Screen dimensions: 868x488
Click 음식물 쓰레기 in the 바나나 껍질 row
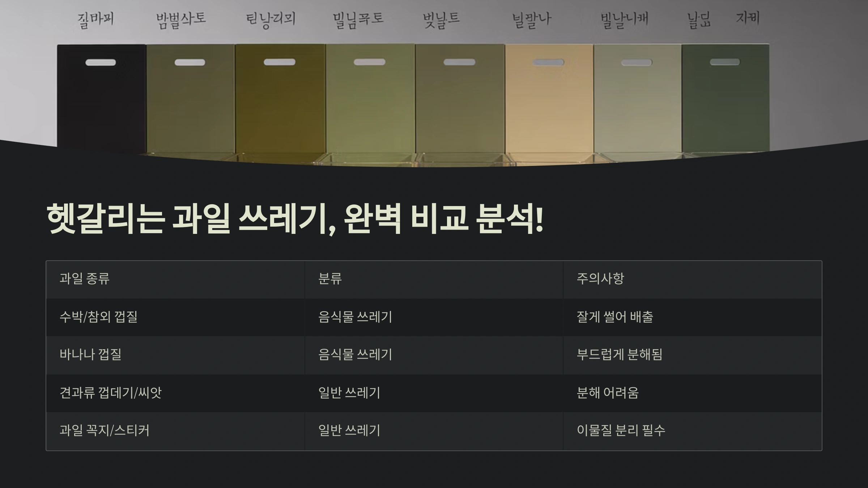click(x=355, y=355)
